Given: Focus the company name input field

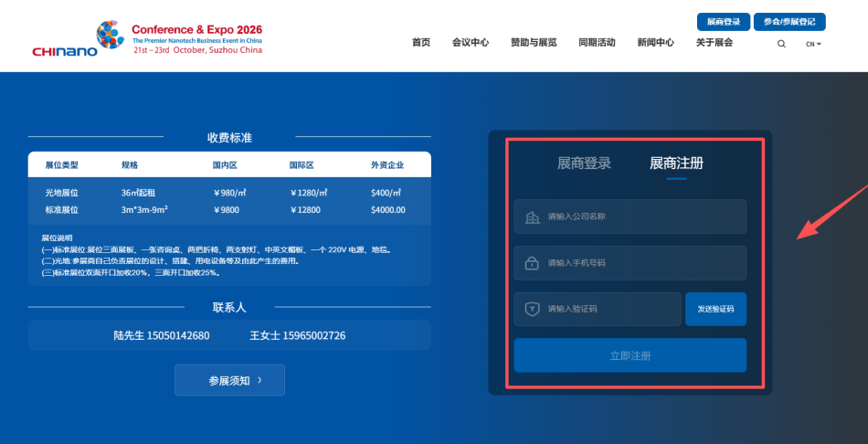Looking at the screenshot, I should (x=640, y=217).
